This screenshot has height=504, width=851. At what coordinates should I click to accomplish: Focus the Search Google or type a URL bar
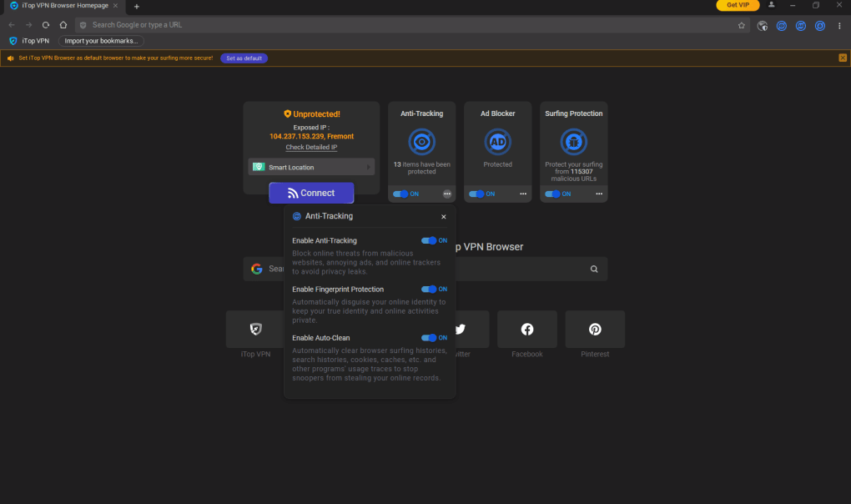click(412, 25)
